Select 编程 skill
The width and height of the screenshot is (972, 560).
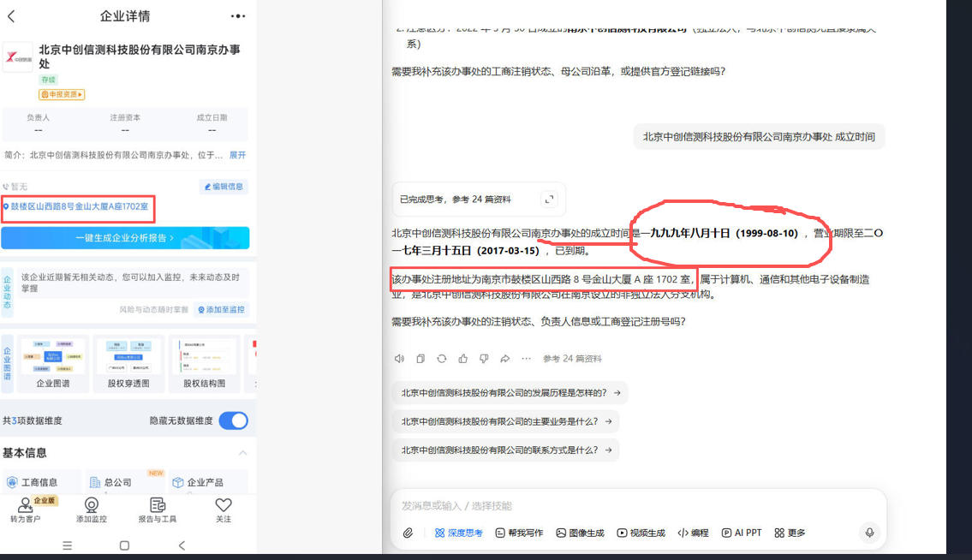click(x=693, y=533)
